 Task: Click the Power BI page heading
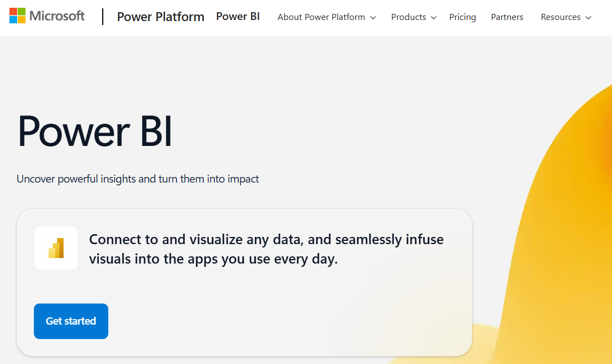pyautogui.click(x=94, y=132)
